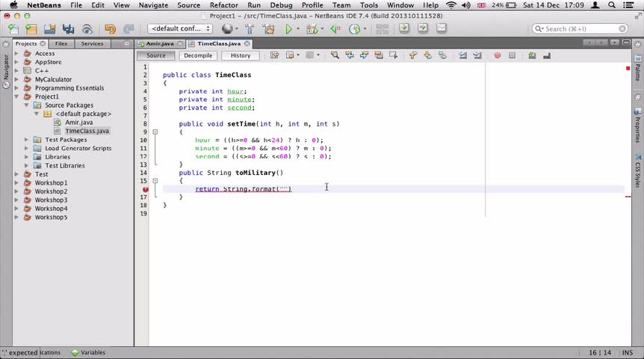Click the Save All icon
The image size is (644, 359).
click(68, 28)
